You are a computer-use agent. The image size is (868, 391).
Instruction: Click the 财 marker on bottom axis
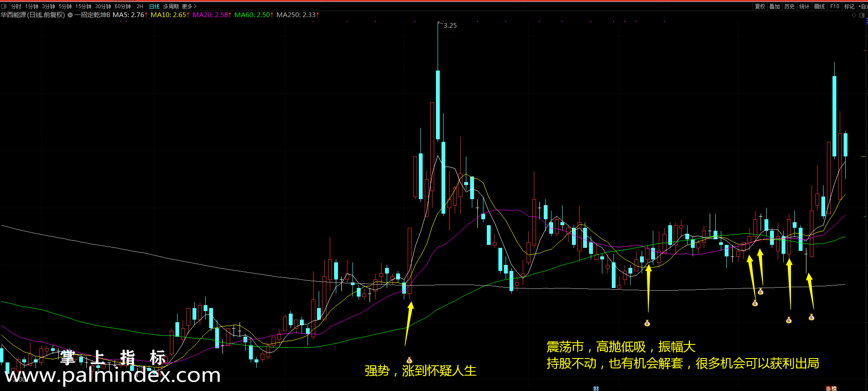pyautogui.click(x=596, y=388)
